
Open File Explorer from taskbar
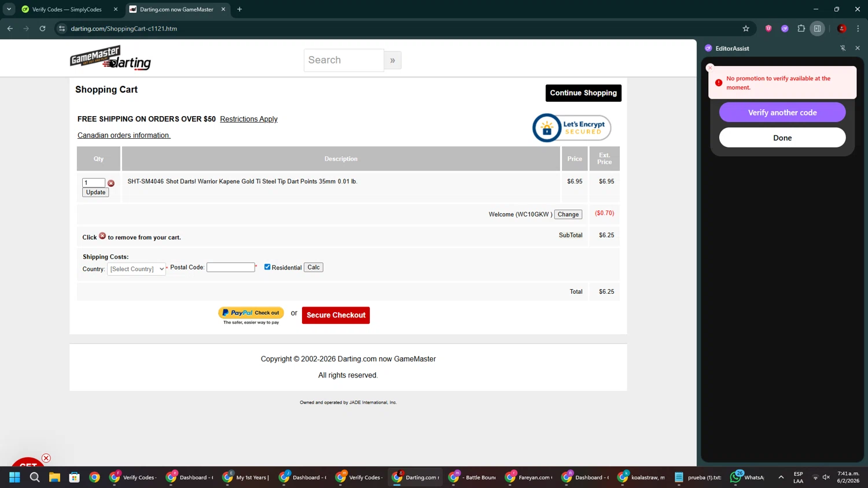(54, 477)
